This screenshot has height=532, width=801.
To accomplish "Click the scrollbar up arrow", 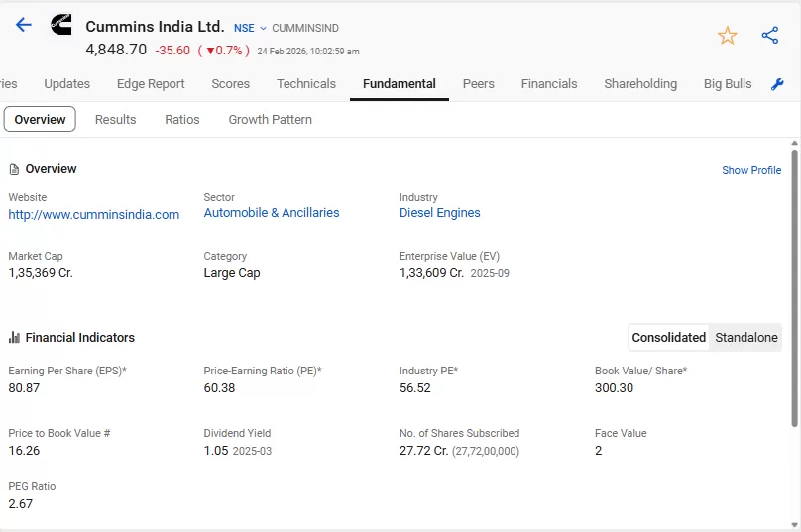I will click(x=794, y=143).
